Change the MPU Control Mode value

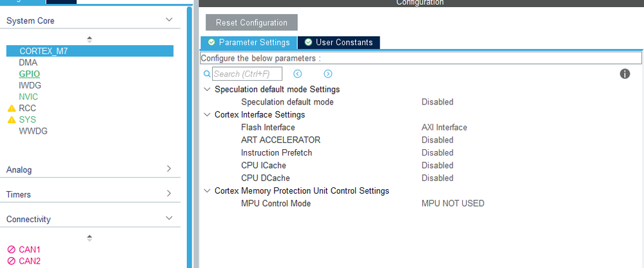[x=453, y=203]
